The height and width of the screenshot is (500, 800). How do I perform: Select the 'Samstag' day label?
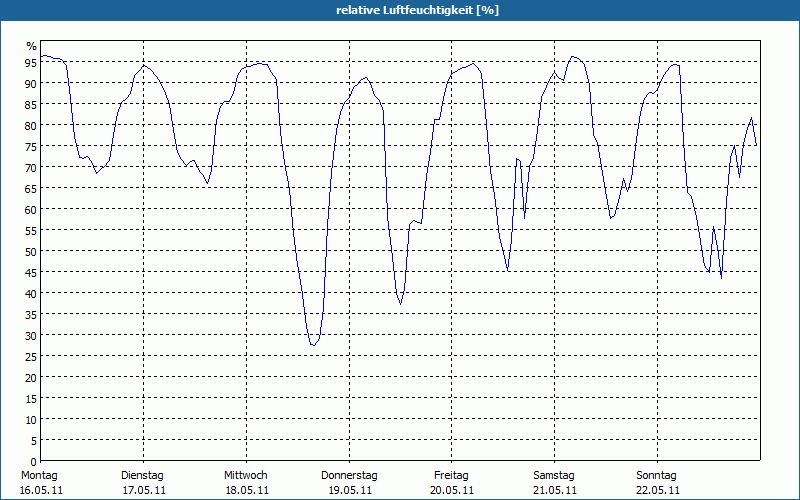tap(554, 475)
